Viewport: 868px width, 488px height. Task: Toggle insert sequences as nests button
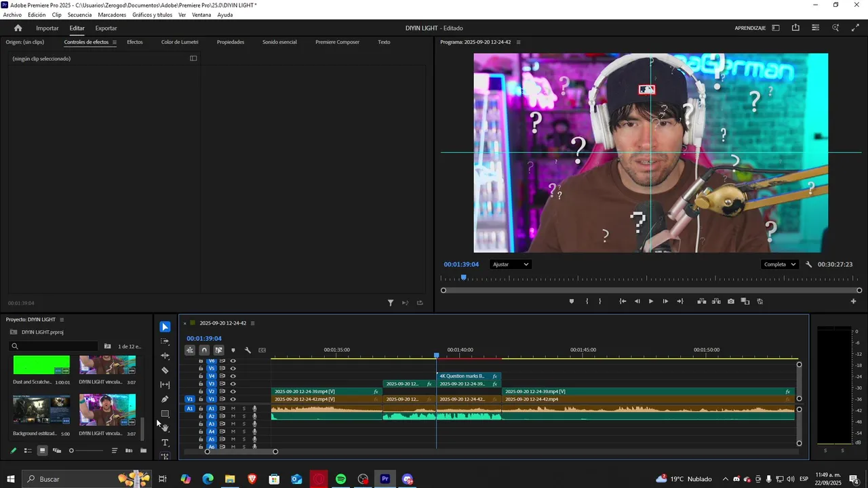pyautogui.click(x=190, y=350)
